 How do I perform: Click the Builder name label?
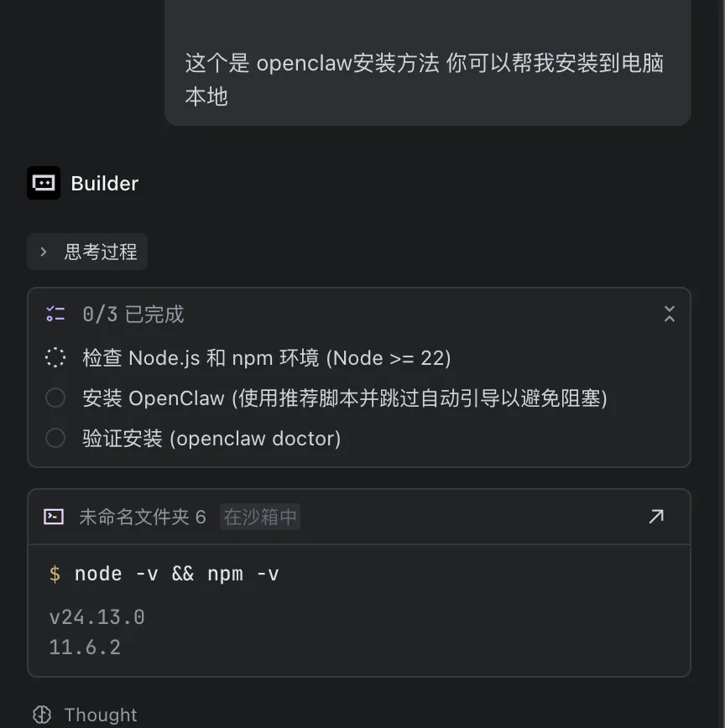tap(105, 184)
